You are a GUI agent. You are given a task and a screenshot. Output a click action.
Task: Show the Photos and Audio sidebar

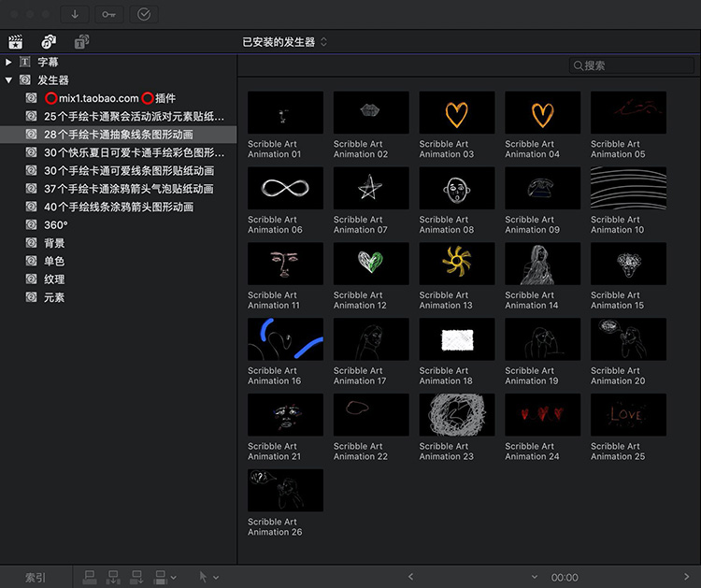pos(49,42)
